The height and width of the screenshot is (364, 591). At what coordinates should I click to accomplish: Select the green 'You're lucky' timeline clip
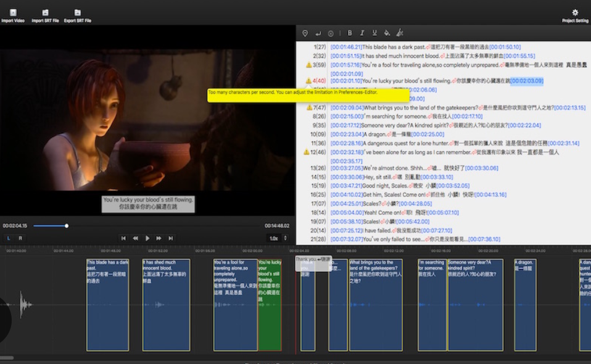pos(270,305)
